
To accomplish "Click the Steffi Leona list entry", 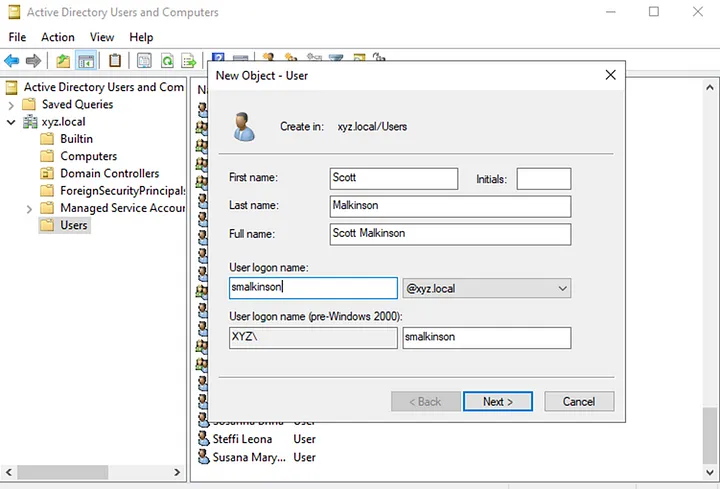I will tap(242, 439).
